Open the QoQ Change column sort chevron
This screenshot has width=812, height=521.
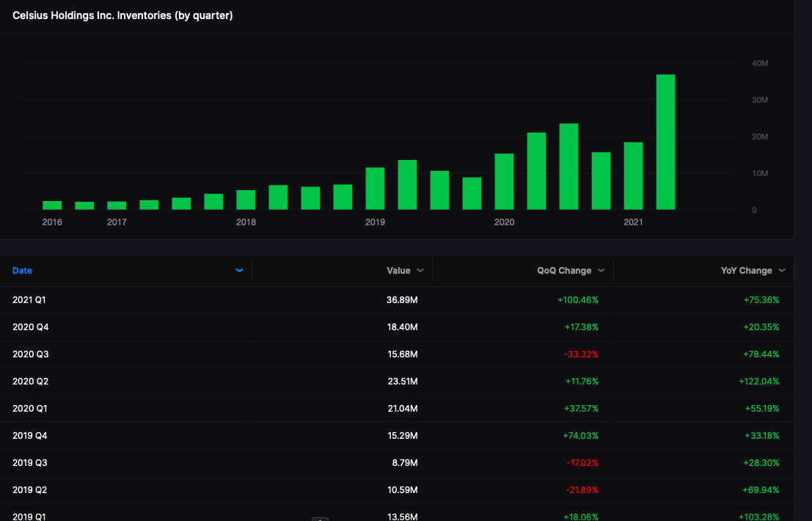(x=601, y=270)
